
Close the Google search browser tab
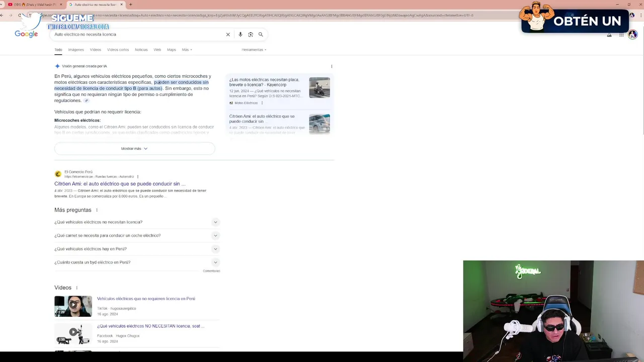(x=121, y=5)
